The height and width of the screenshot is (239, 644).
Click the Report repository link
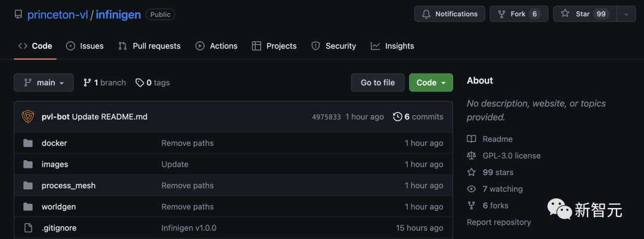(x=499, y=222)
